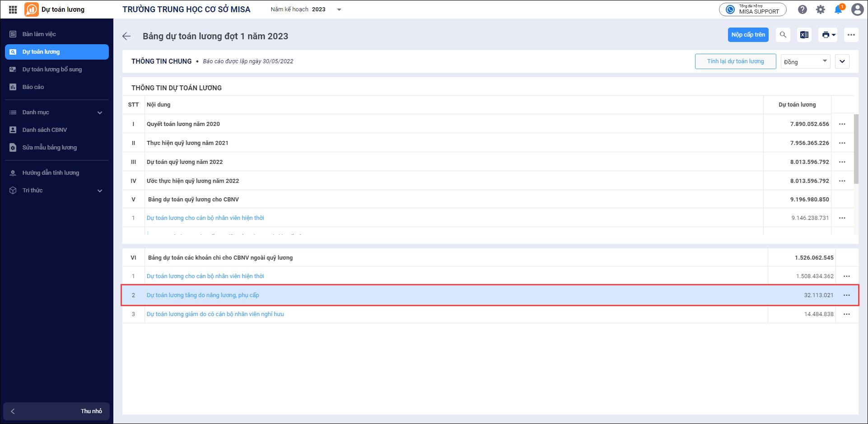This screenshot has width=868, height=424.
Task: Open Báo cáo in the sidebar
Action: 57,87
